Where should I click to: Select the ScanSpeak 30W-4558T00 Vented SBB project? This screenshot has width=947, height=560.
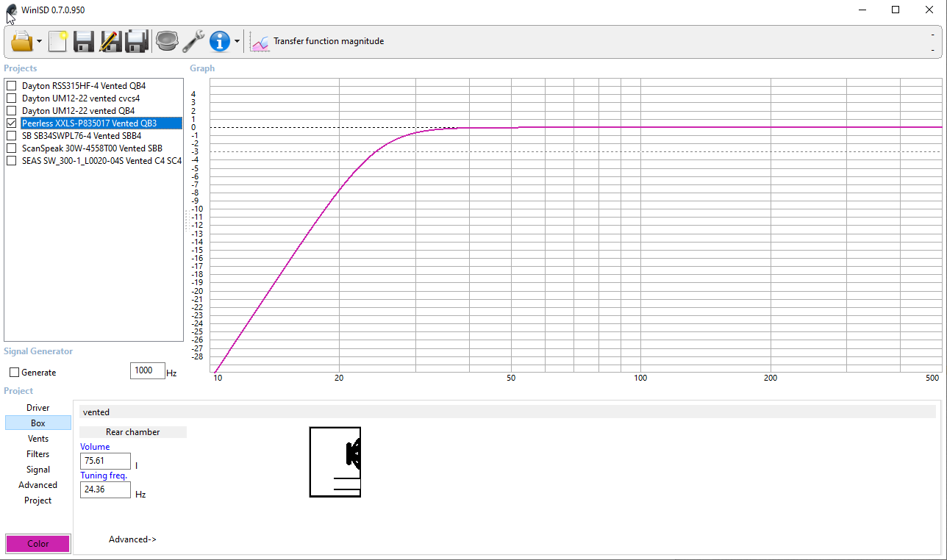pos(92,148)
